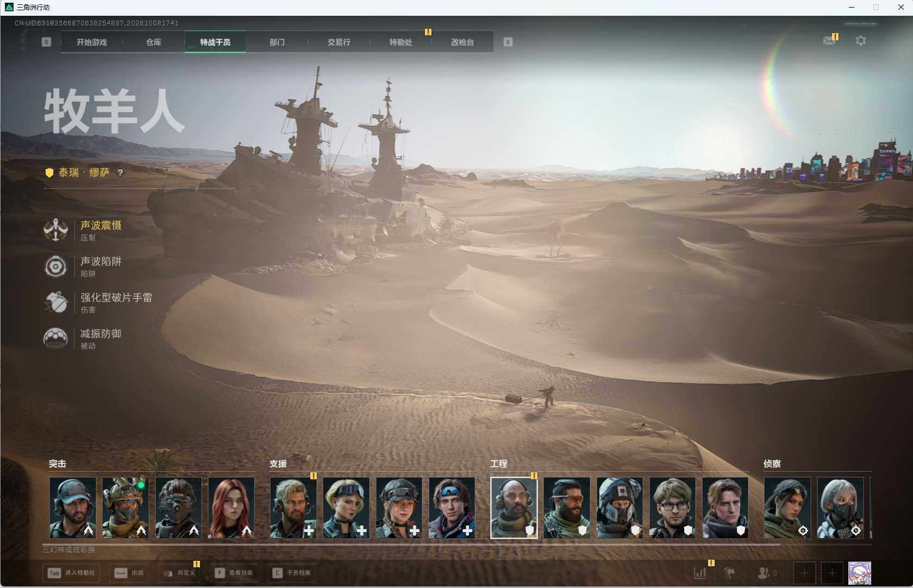Select 工程 operator with eyeglasses
Image resolution: width=913 pixels, height=588 pixels.
[x=672, y=508]
